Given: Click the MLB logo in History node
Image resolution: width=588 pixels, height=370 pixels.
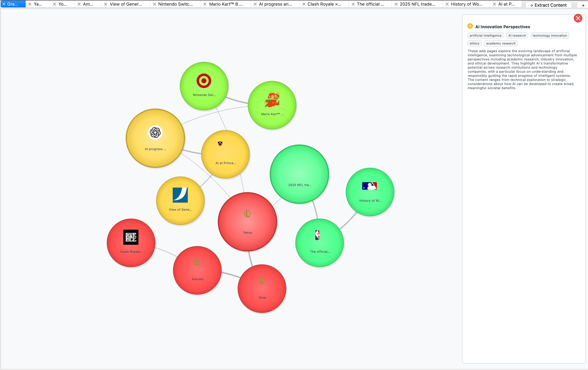Looking at the screenshot, I should (369, 186).
